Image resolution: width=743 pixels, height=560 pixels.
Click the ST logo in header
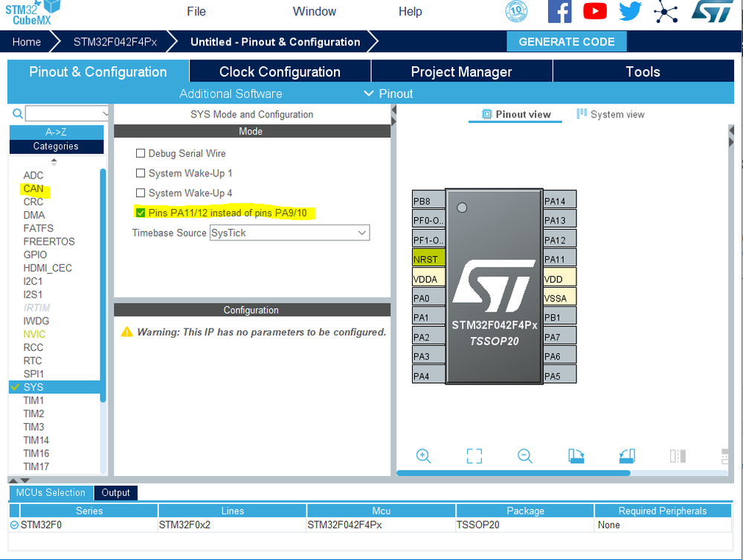[x=713, y=12]
